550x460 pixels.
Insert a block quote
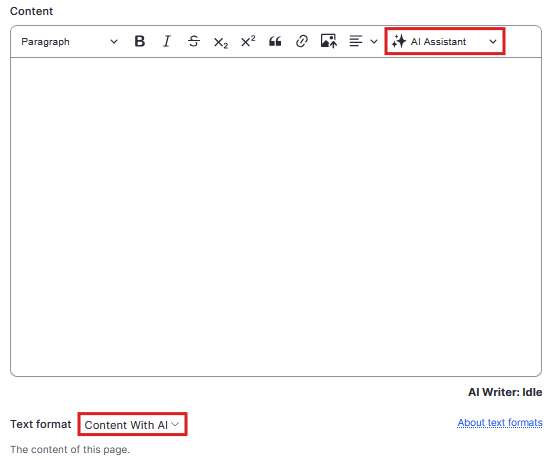(x=275, y=41)
